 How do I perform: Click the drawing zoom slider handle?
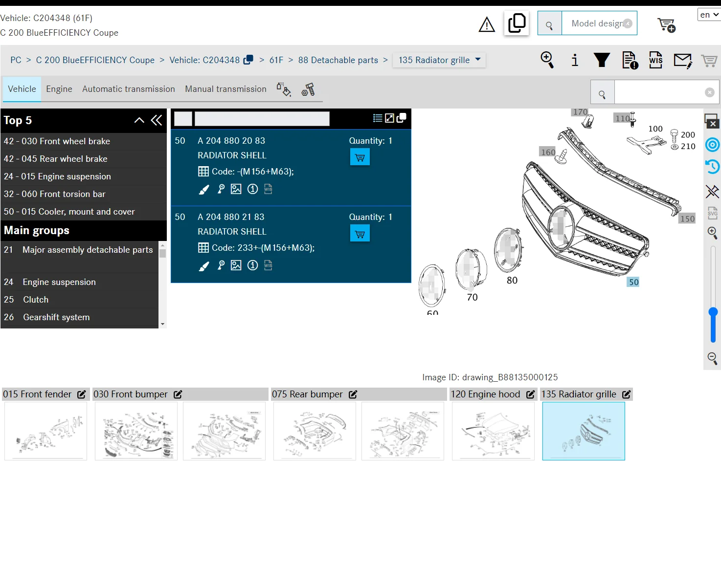[x=713, y=312]
